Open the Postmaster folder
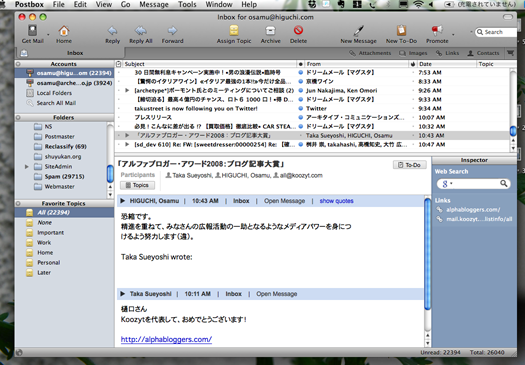Image resolution: width=525 pixels, height=365 pixels. [60, 136]
